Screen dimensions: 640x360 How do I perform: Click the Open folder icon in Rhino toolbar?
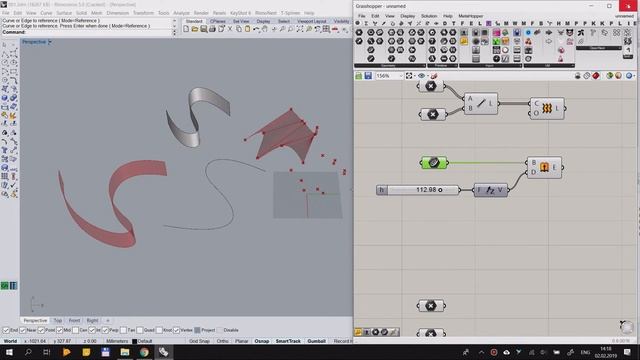[x=195, y=29]
